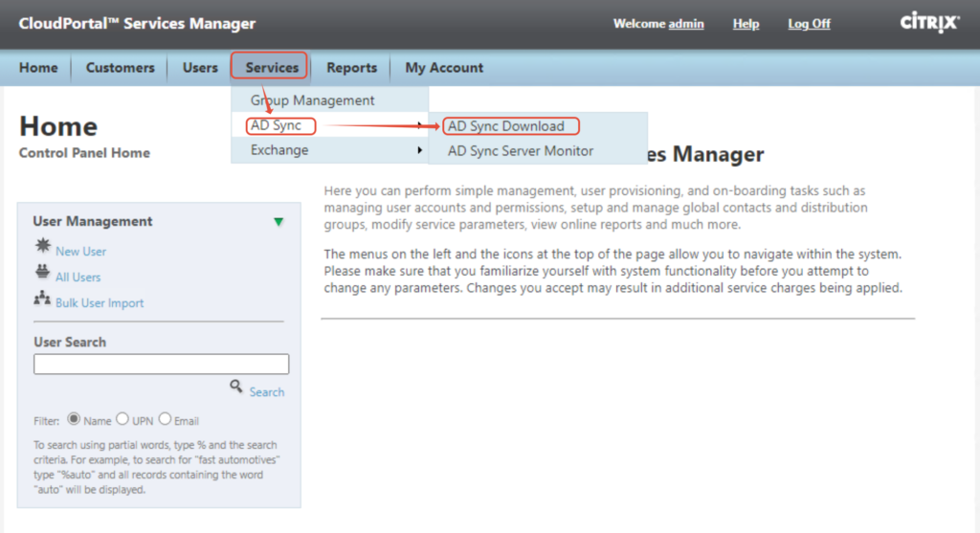Click into the User Search field
Viewport: 980px width, 533px height.
click(161, 365)
